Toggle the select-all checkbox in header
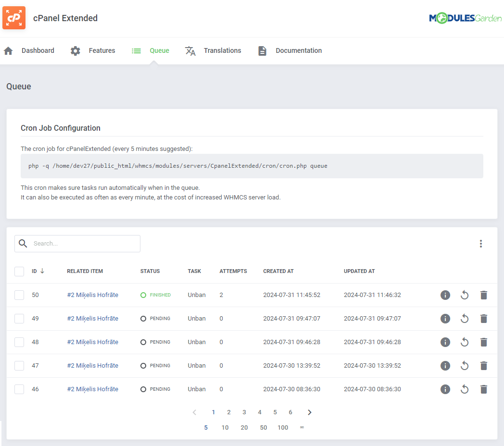 click(19, 271)
